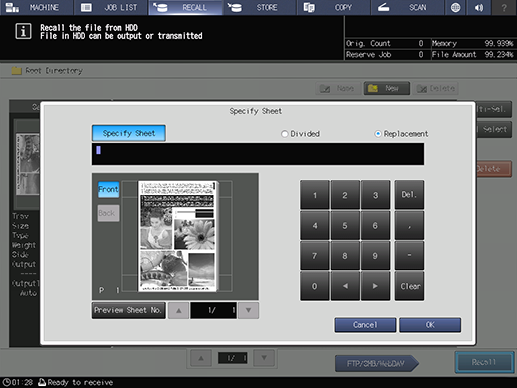The image size is (517, 388).
Task: Click the Recall button at the bottom right
Action: [484, 362]
